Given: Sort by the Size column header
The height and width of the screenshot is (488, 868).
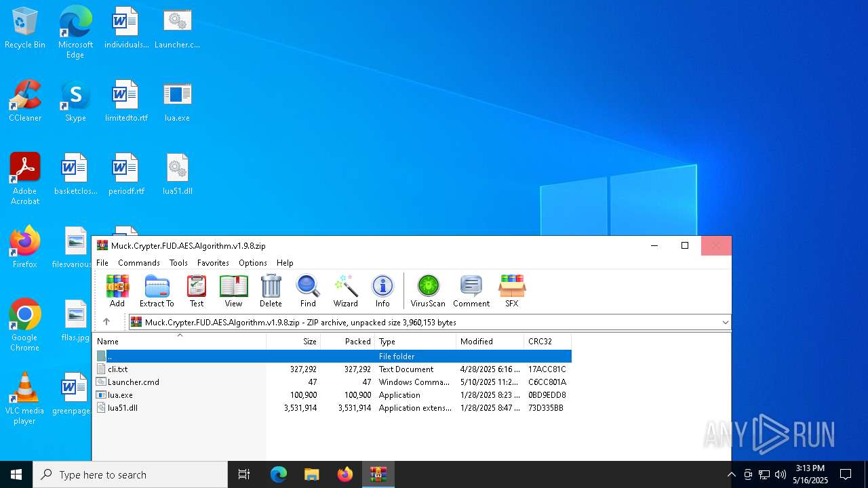Looking at the screenshot, I should coord(294,342).
